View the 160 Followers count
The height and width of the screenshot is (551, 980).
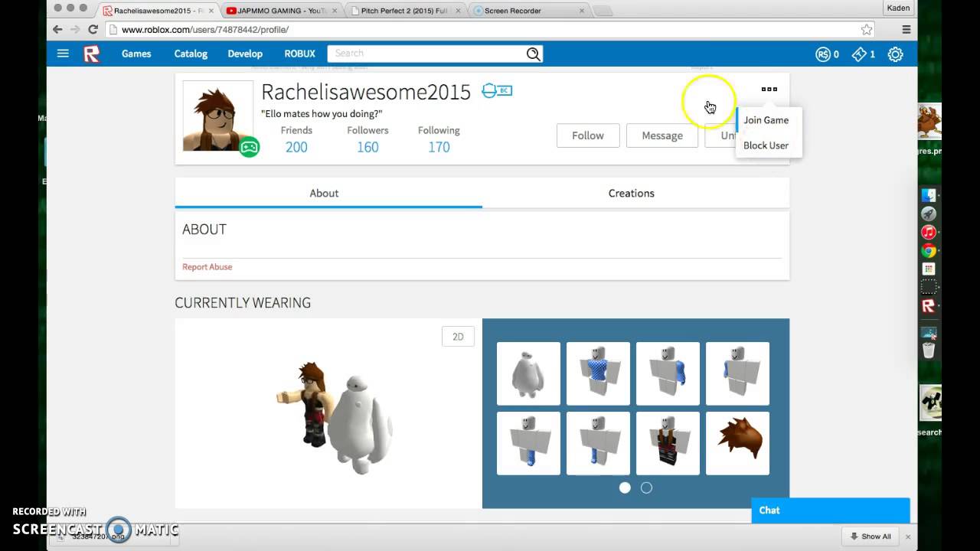point(367,147)
